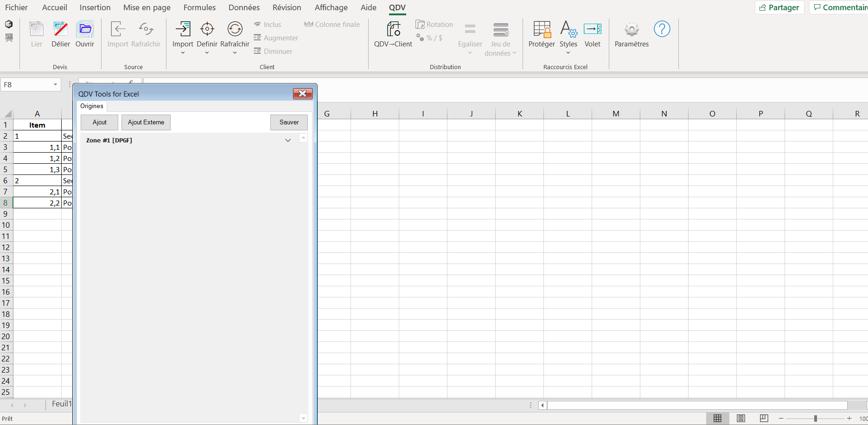Click the Colonne finale command
The width and height of the screenshot is (868, 425).
click(x=332, y=25)
